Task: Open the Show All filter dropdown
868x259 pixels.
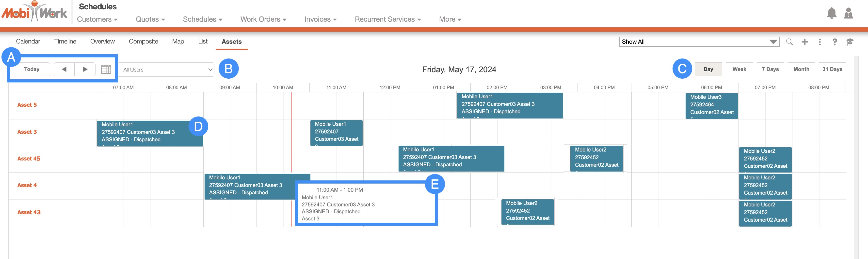Action: (699, 42)
